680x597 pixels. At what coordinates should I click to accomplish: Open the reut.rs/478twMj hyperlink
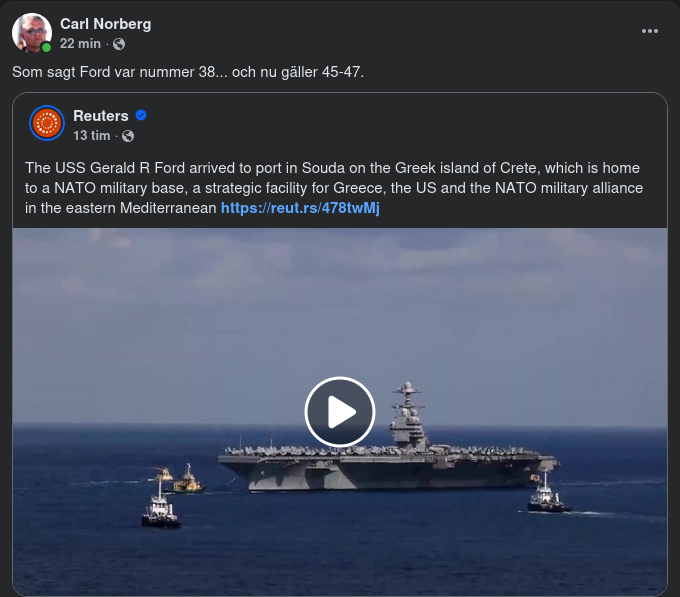tap(300, 208)
